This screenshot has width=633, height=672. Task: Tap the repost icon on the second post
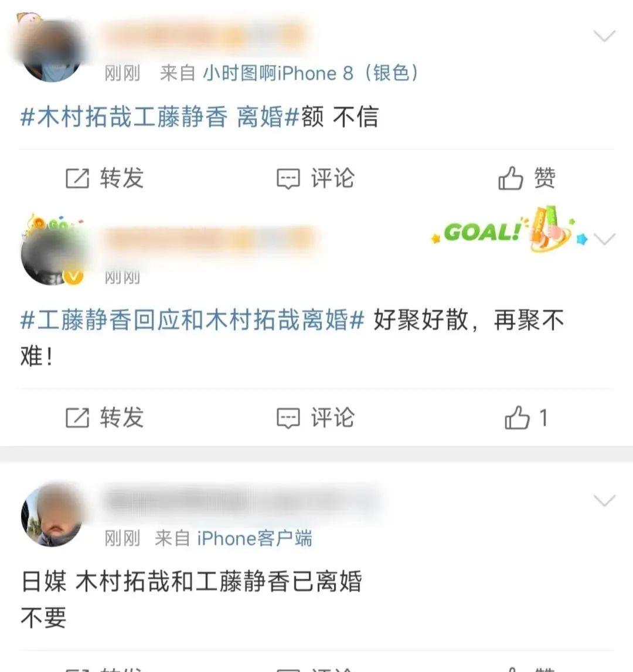pos(77,418)
